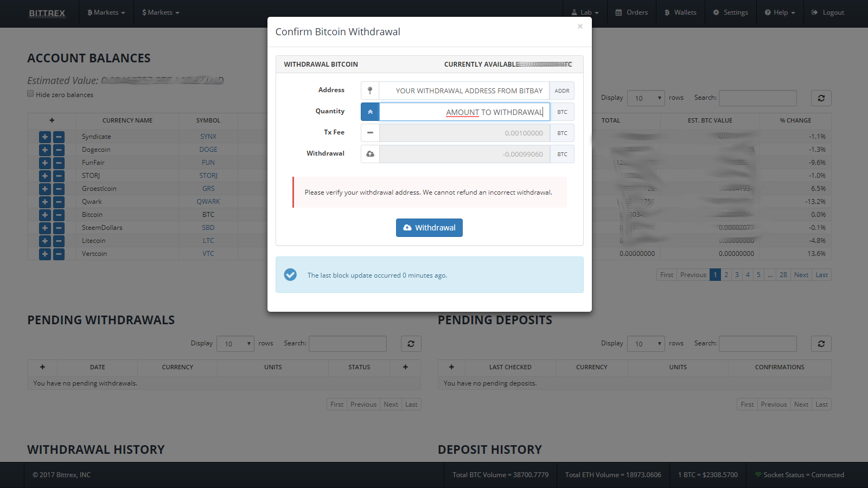Open the account balances rows display dropdown
Screen dimensions: 868x488
click(646, 98)
